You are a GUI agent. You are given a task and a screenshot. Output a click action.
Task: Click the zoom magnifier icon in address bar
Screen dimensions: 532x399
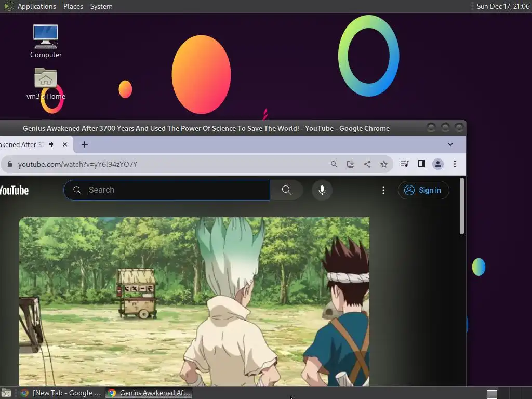point(334,164)
